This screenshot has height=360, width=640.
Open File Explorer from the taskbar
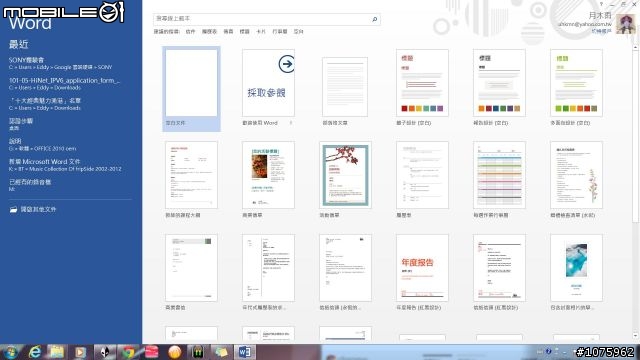tap(57, 352)
